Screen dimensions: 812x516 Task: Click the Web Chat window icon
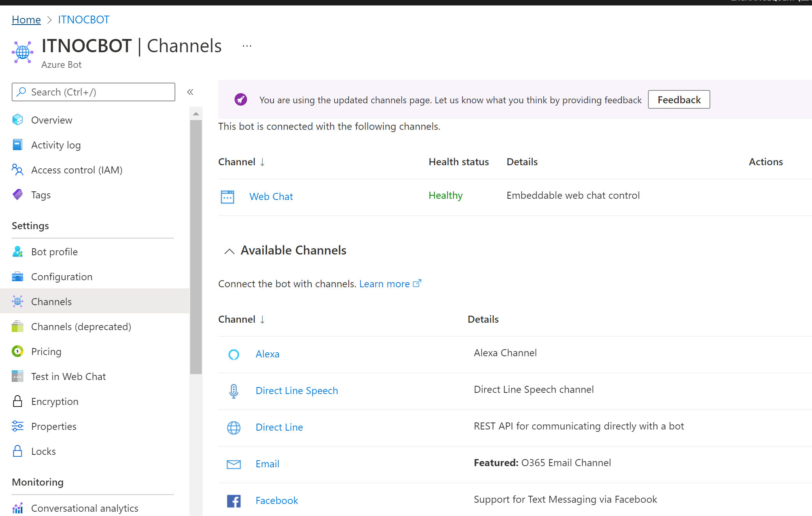227,197
